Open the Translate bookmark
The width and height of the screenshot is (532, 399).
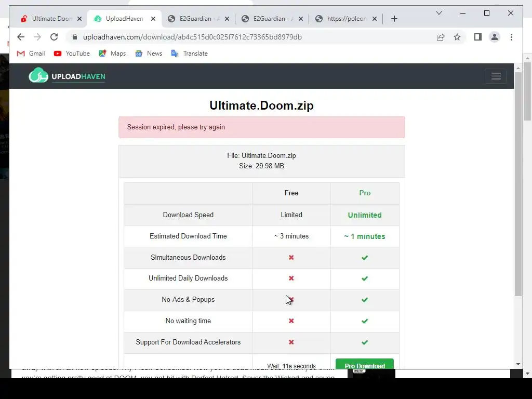[x=189, y=54]
